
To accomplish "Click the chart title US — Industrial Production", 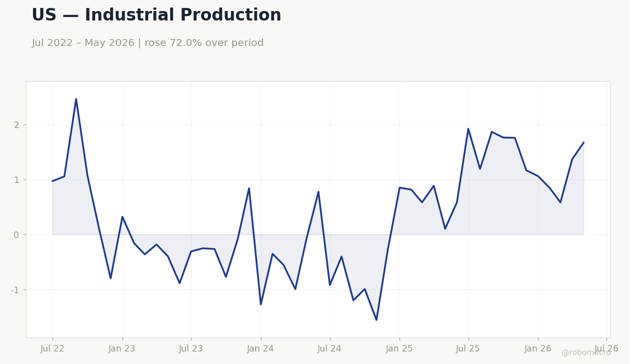I will tap(156, 15).
